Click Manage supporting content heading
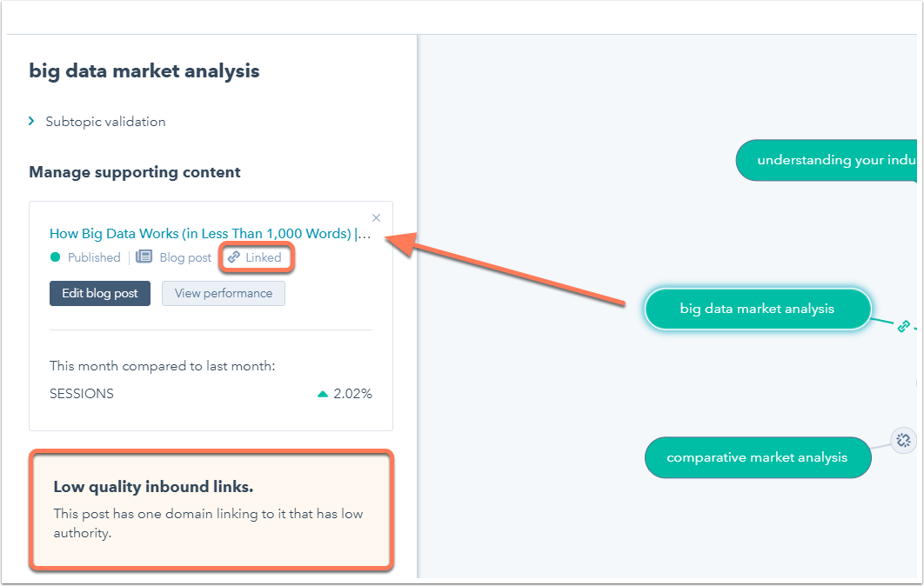Screen dimensions: 924x586 coord(135,172)
